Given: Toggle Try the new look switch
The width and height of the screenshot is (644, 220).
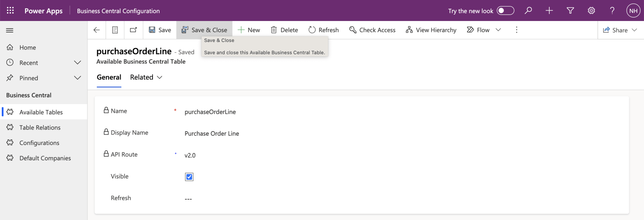Looking at the screenshot, I should tap(505, 11).
